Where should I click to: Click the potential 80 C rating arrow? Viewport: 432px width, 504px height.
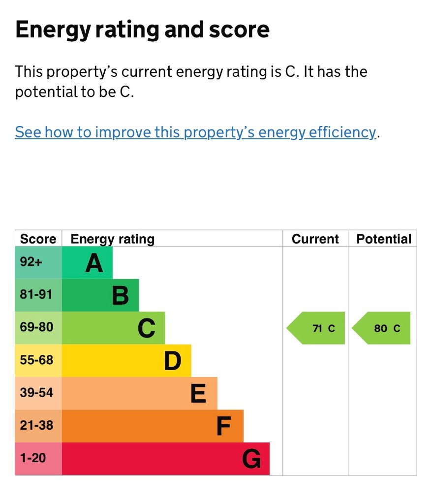[381, 328]
